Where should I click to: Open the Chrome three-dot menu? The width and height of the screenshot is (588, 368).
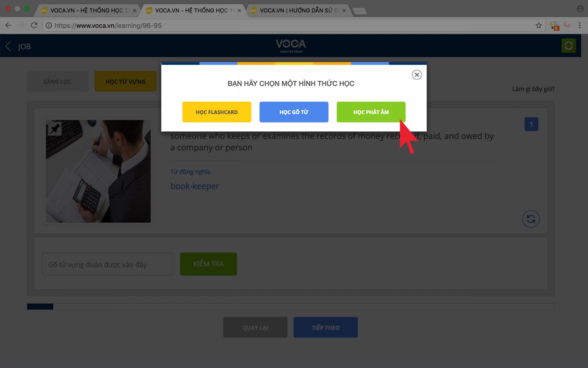click(x=580, y=25)
